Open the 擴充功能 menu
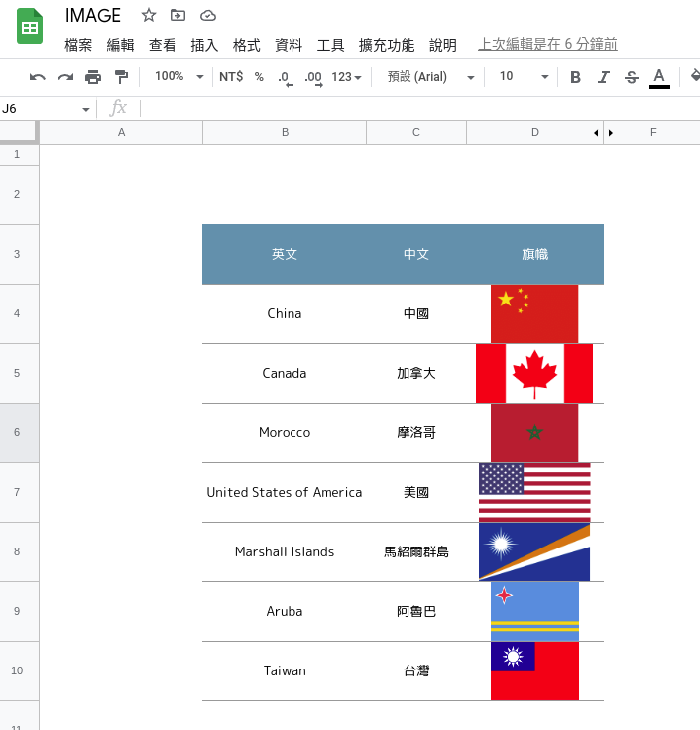The image size is (700, 730). pos(387,46)
